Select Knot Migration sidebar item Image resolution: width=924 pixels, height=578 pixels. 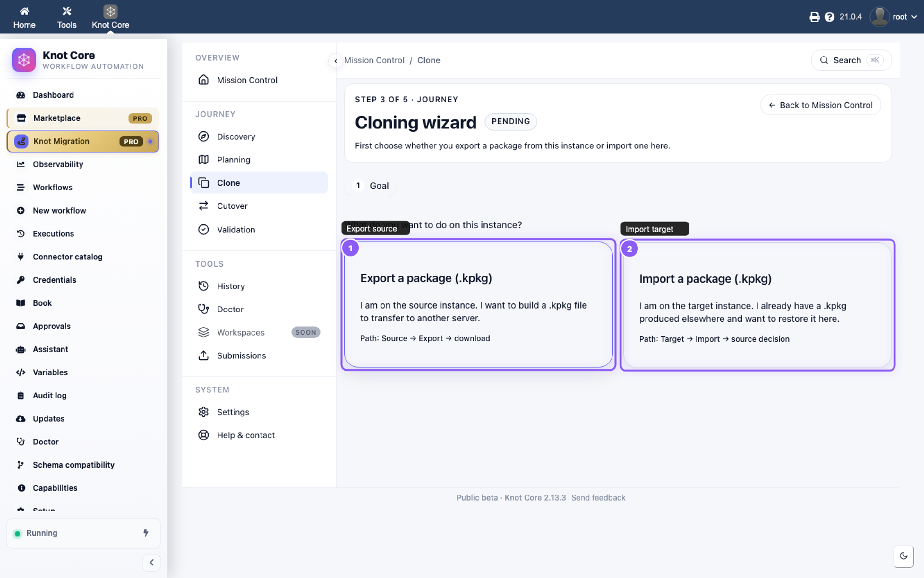[x=83, y=141]
